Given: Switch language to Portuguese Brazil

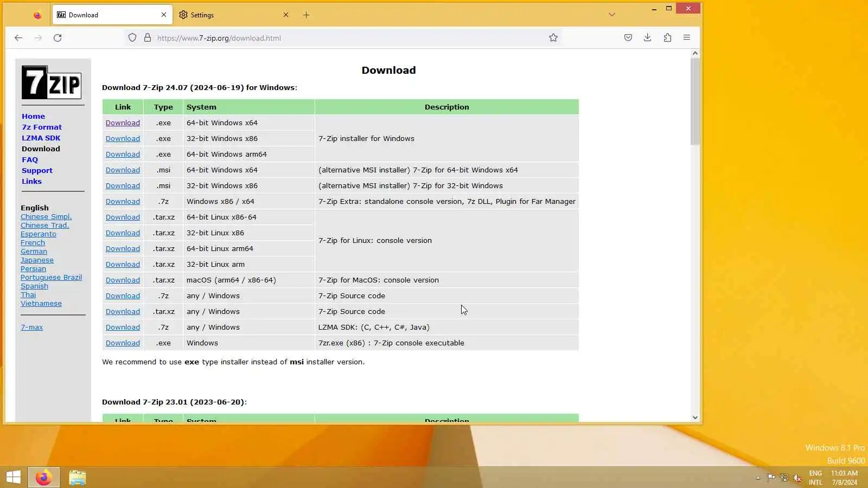Looking at the screenshot, I should coord(51,278).
